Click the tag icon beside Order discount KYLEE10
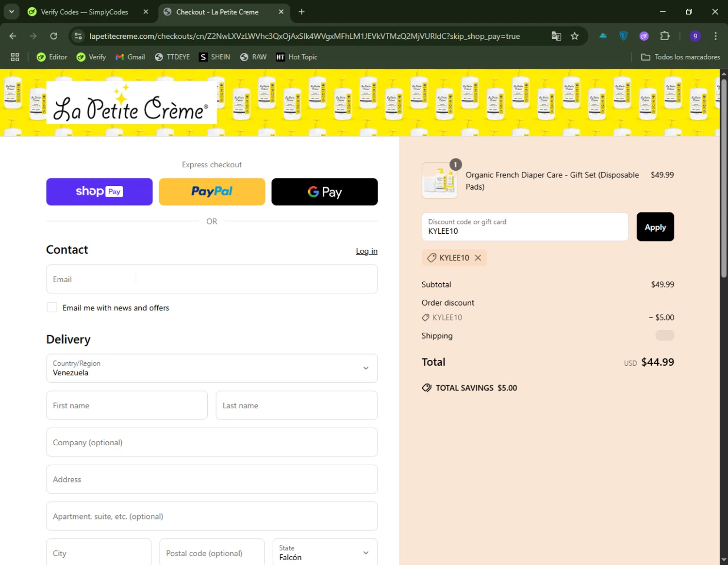Viewport: 728px width, 565px height. pos(426,318)
